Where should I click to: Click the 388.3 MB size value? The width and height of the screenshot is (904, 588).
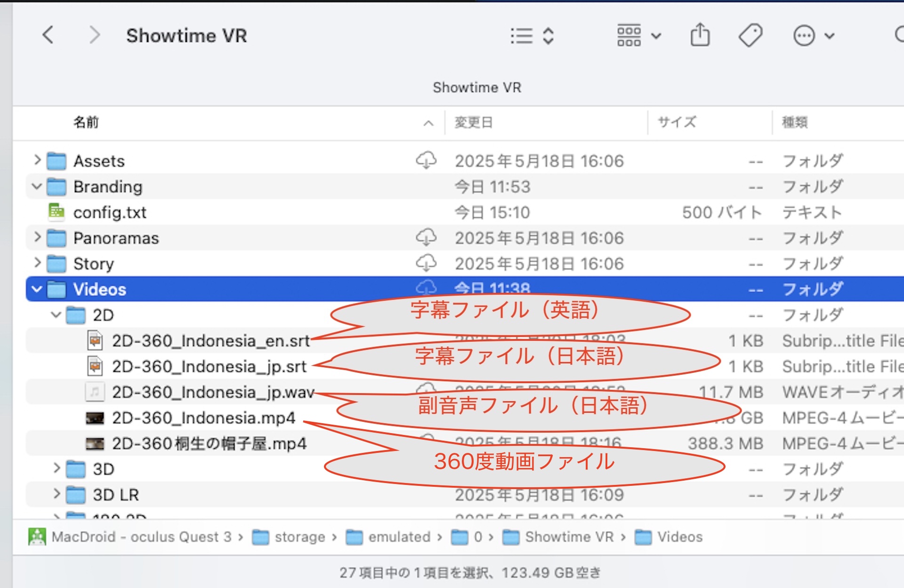725,443
